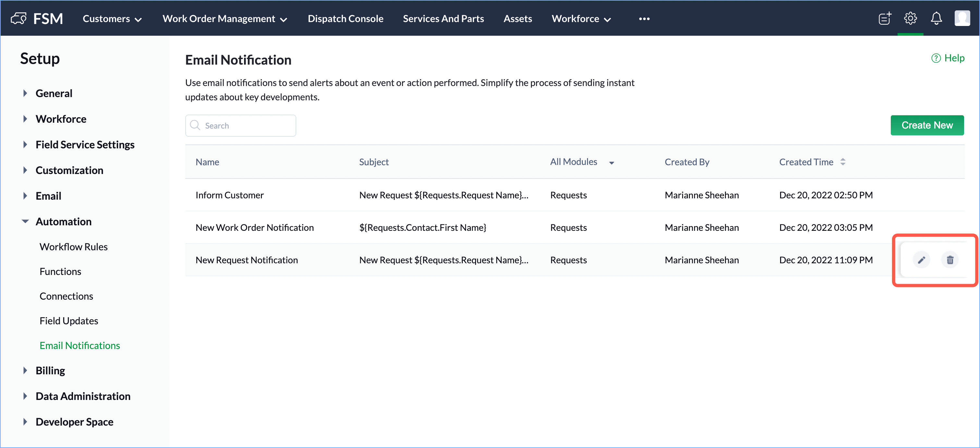
Task: Click the trash delete icon in the row
Action: coord(949,260)
